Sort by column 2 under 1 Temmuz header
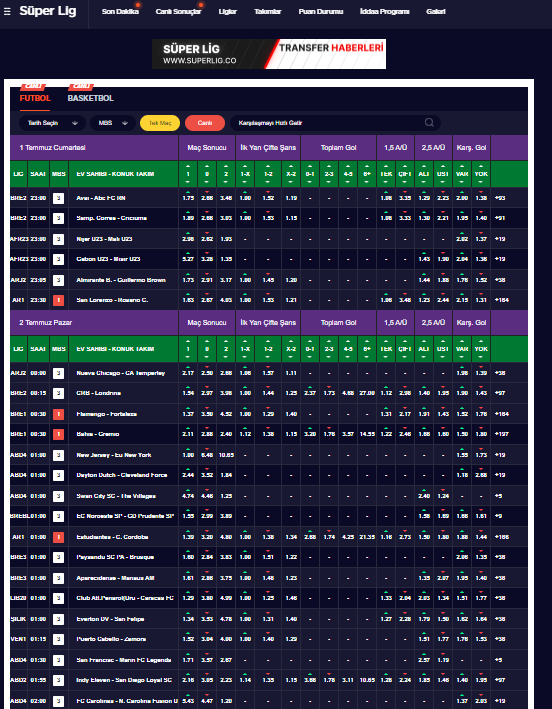 pyautogui.click(x=226, y=174)
